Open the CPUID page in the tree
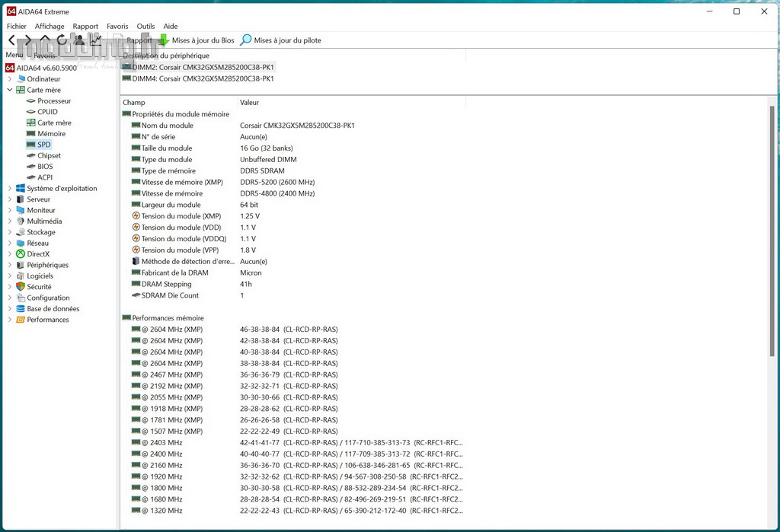The image size is (780, 532). (x=42, y=112)
